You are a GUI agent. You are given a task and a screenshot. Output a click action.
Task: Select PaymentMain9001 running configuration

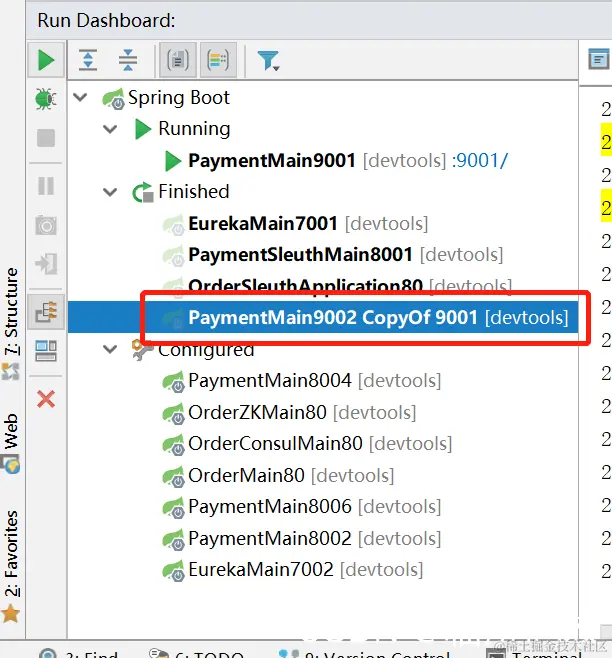pos(272,161)
